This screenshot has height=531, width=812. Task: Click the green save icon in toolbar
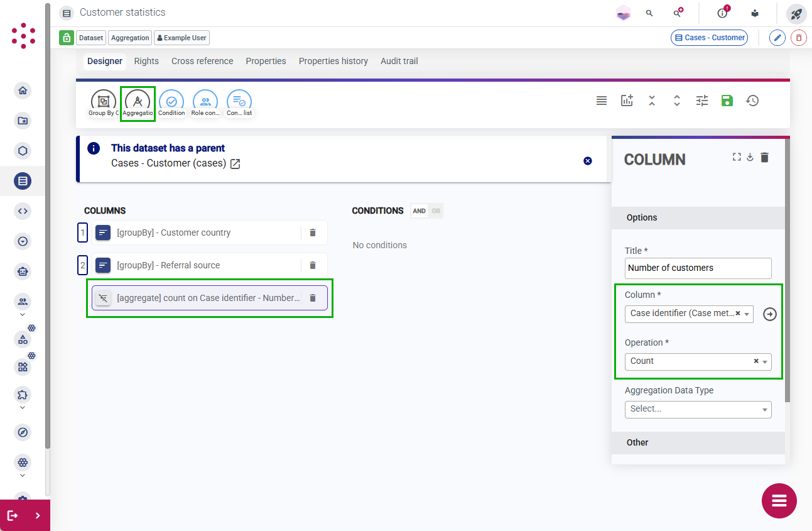727,101
